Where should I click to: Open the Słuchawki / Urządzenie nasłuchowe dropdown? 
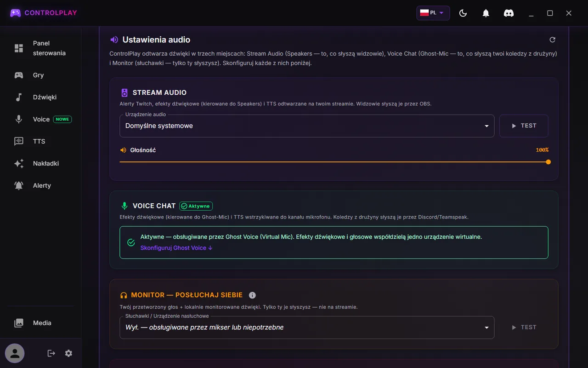pyautogui.click(x=307, y=328)
